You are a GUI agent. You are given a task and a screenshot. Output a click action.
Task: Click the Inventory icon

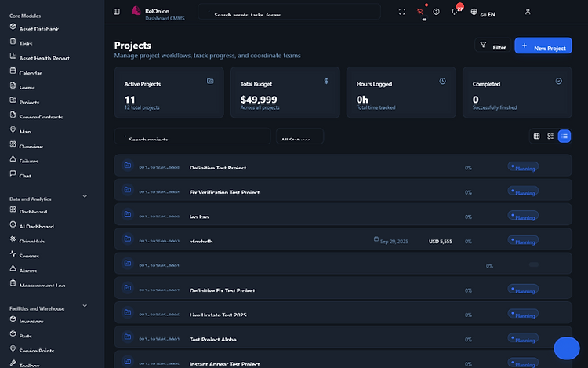click(x=13, y=319)
